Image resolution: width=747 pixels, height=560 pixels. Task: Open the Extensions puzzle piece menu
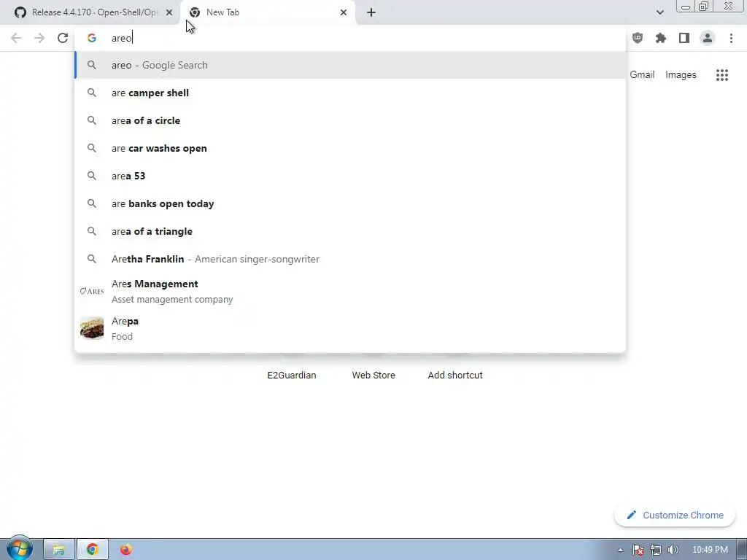pos(661,38)
